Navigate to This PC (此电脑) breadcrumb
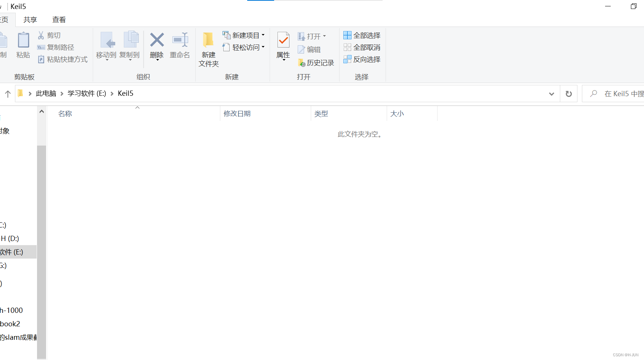 (x=46, y=94)
